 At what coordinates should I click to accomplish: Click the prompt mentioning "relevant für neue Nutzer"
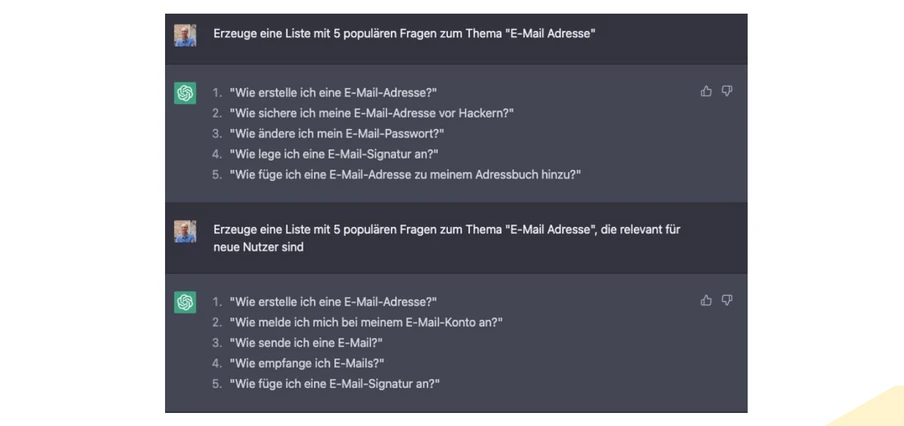point(446,238)
